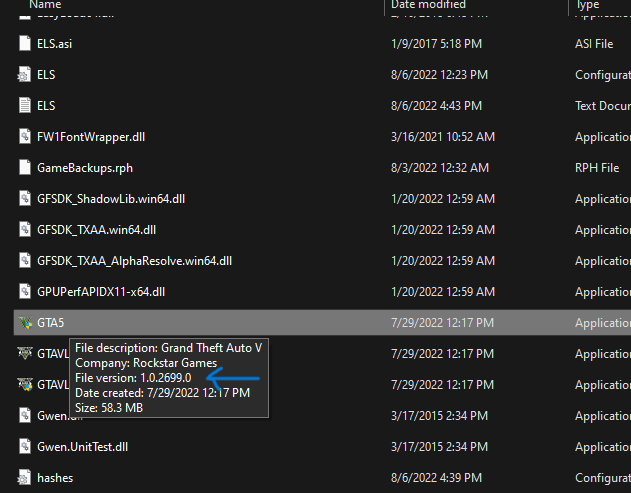Click the Gwen.UnitTest.dll date 3/17/2015 2:34 PM

[x=439, y=447]
